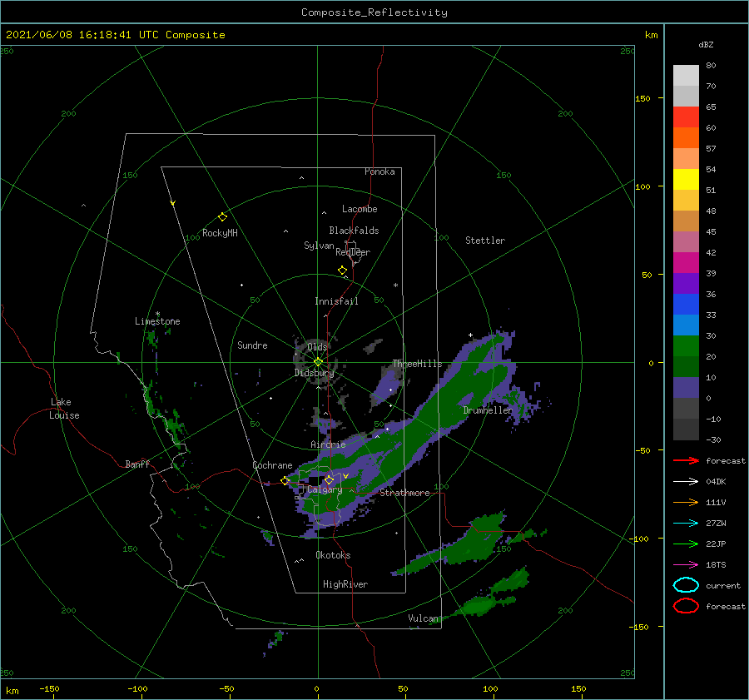Pick the light gray 70-80 dBZ swatch
Viewport: 749px width, 700px height.
coord(686,76)
